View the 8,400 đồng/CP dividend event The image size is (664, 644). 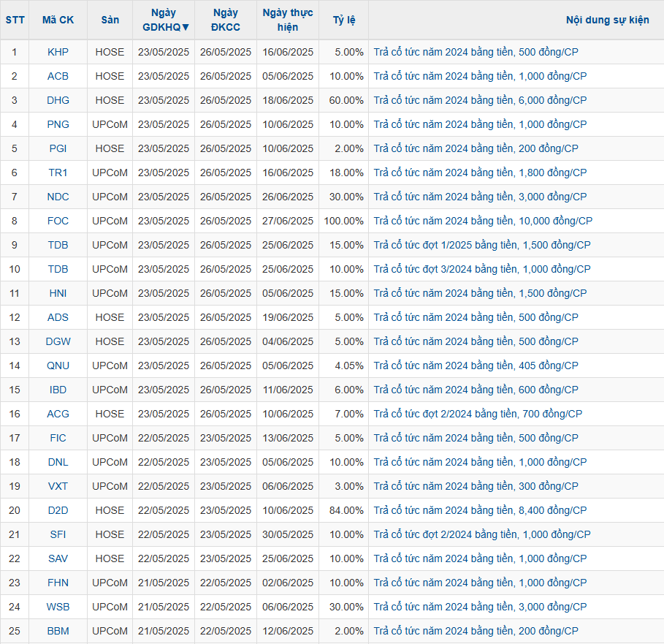coord(480,510)
